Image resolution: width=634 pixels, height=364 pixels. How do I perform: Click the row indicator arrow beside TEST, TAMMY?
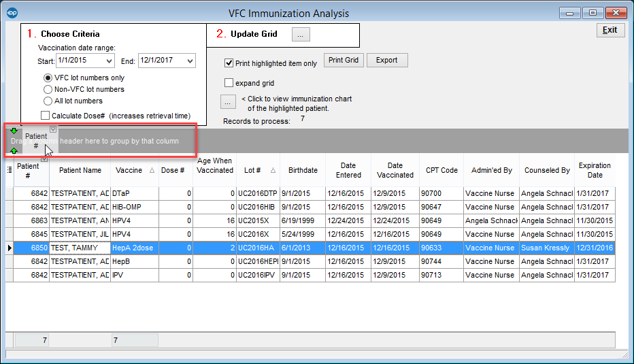click(9, 248)
